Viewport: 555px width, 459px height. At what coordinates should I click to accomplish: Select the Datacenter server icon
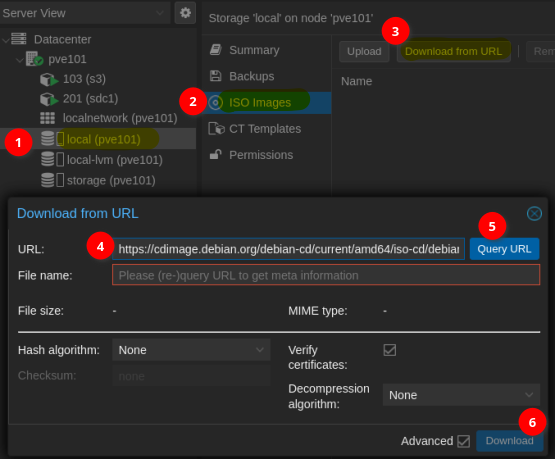19,39
